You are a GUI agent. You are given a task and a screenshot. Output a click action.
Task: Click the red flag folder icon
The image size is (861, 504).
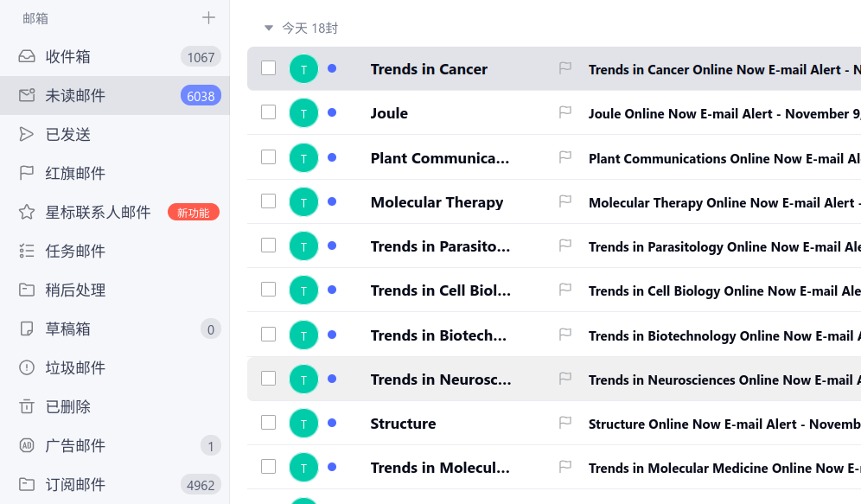pos(26,174)
